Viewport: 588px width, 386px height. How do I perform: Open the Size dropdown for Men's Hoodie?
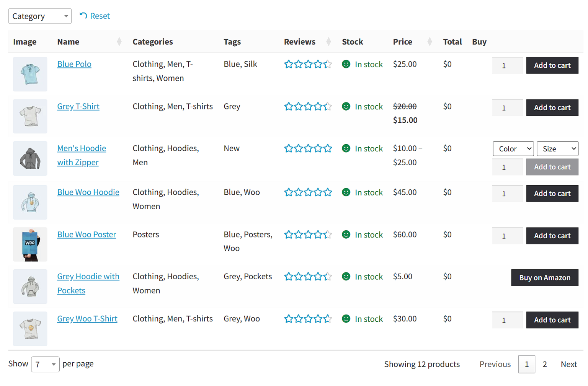[557, 148]
